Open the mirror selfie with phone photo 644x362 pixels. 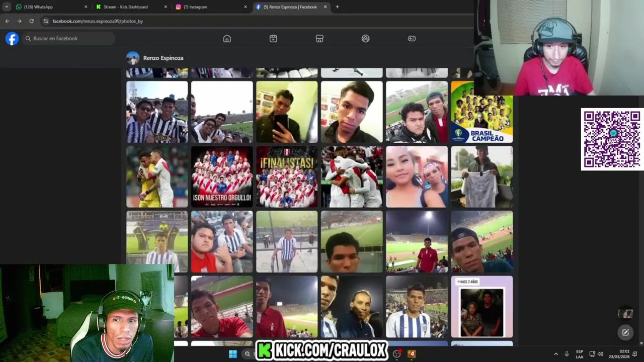point(287,112)
